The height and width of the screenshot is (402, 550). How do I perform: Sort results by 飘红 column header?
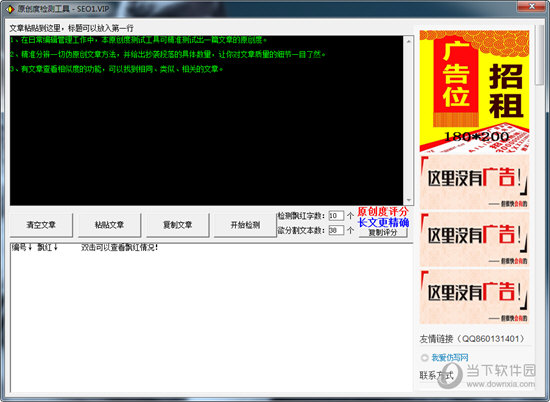coord(47,247)
